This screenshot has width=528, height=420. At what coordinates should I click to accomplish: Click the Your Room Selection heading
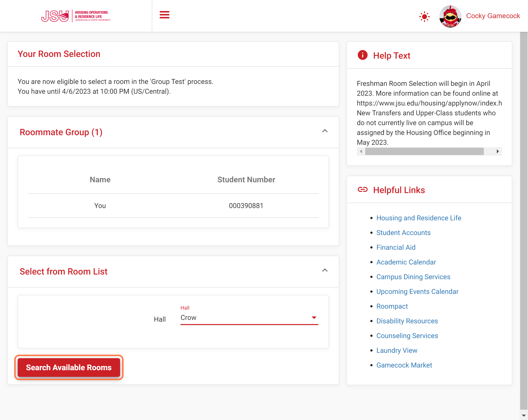59,54
